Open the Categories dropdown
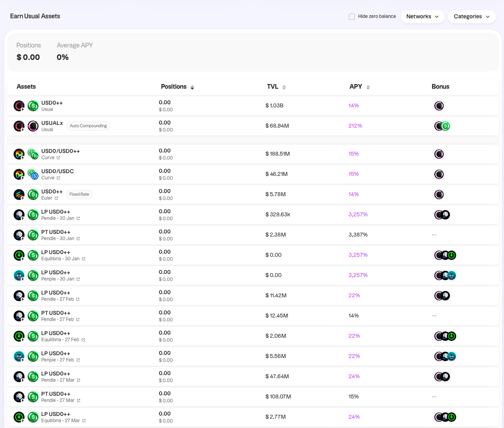Screen dimensions: 504x428 pos(472,16)
